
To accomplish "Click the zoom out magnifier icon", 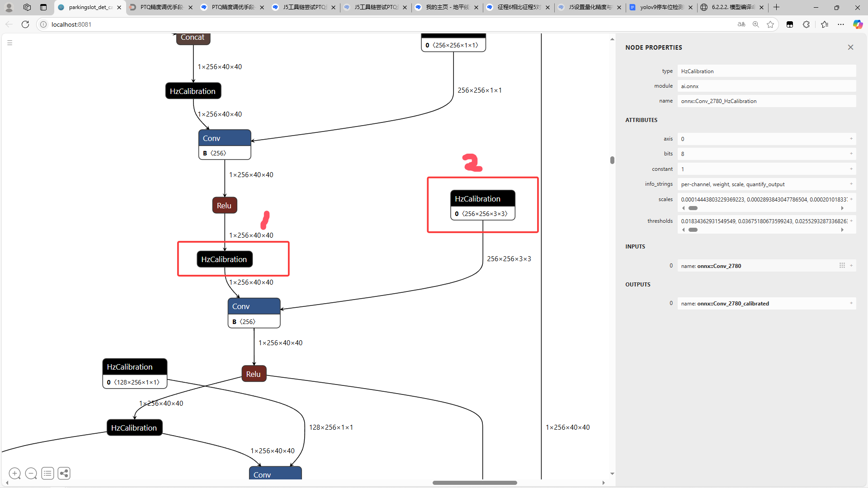I will [31, 473].
